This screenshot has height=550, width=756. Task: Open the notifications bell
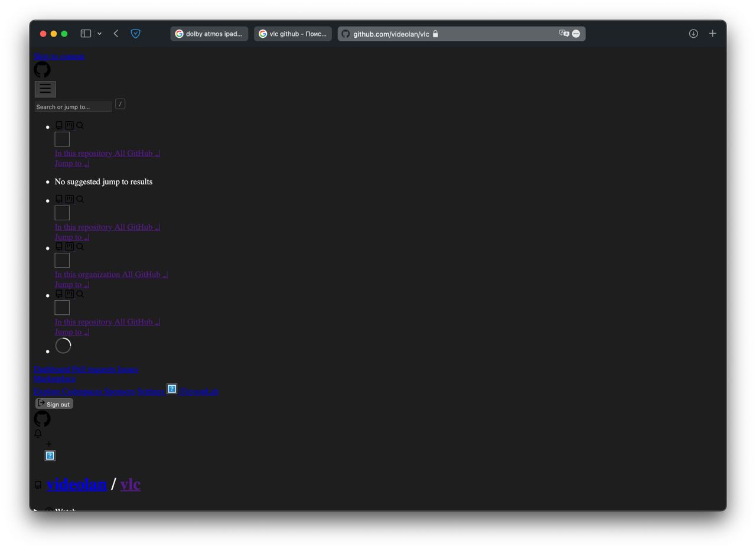pyautogui.click(x=38, y=434)
